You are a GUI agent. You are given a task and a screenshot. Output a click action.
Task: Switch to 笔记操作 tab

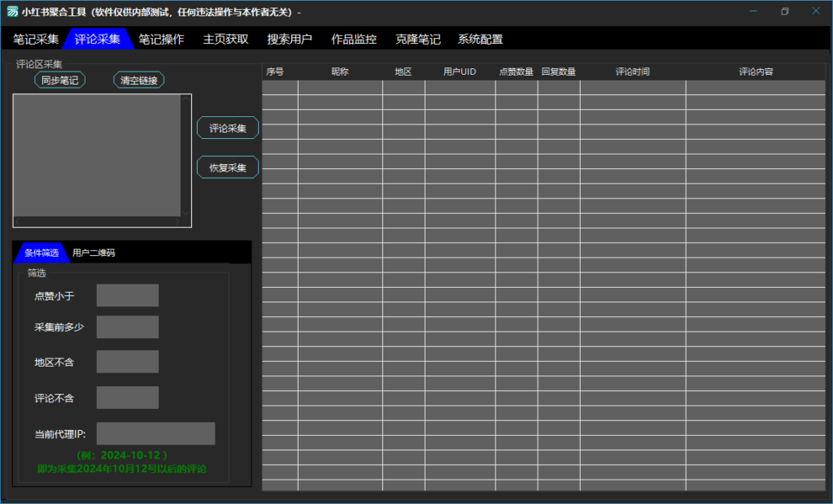click(162, 39)
